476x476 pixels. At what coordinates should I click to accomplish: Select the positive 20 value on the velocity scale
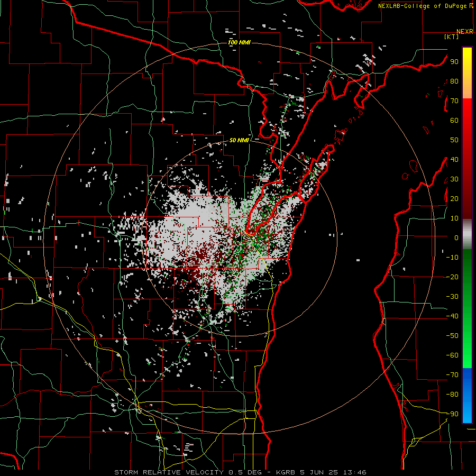(454, 199)
